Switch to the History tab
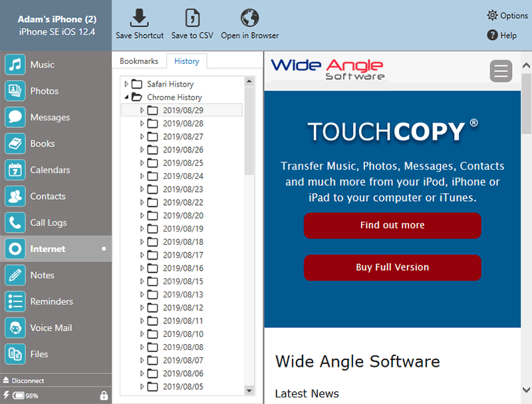 tap(187, 61)
